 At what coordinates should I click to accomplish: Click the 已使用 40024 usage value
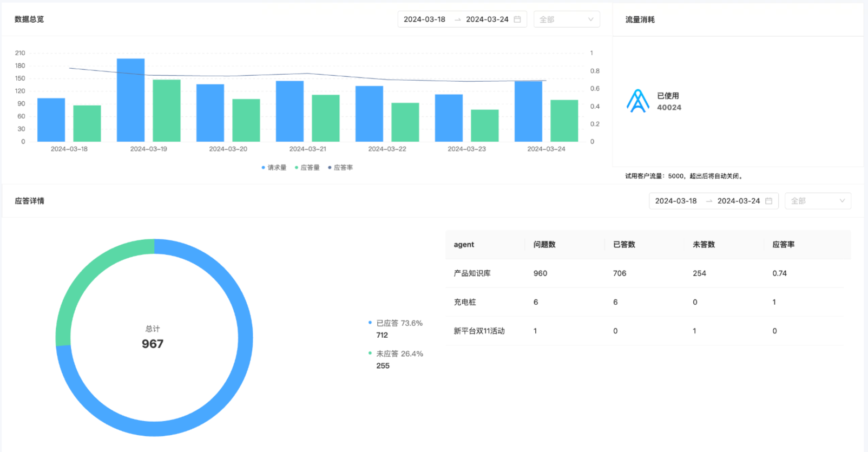click(x=669, y=102)
